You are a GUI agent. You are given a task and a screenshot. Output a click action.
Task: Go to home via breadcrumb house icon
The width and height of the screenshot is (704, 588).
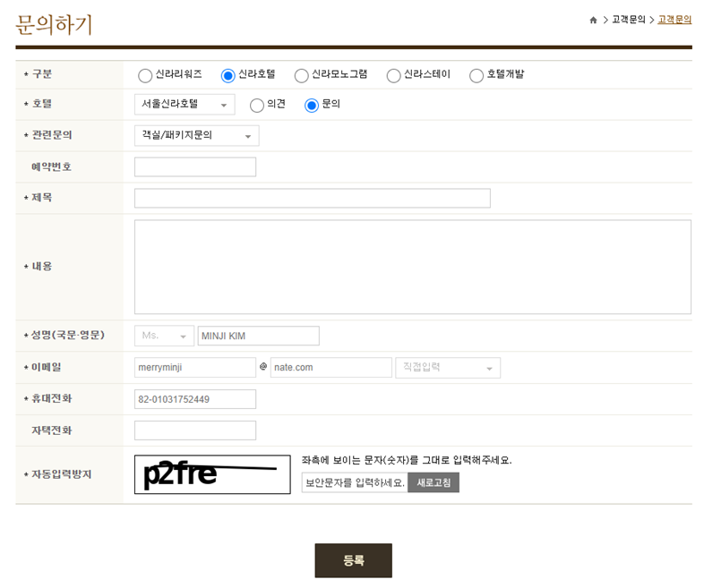[x=593, y=20]
